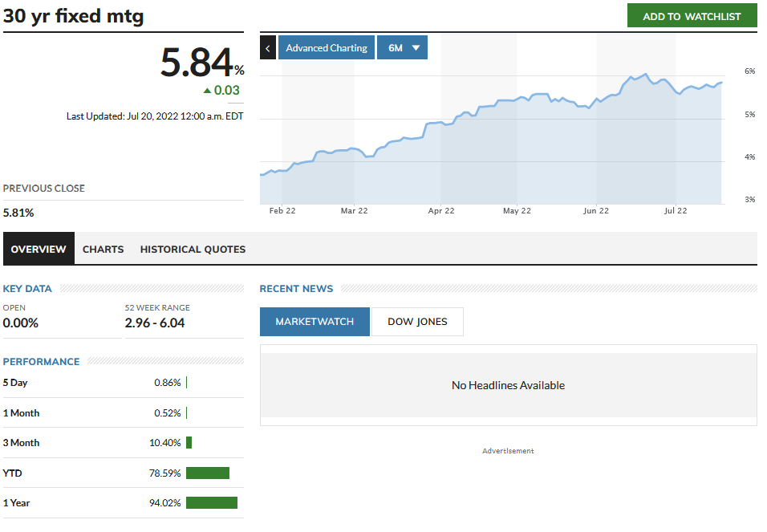Click the Key Data section heading

(x=27, y=288)
